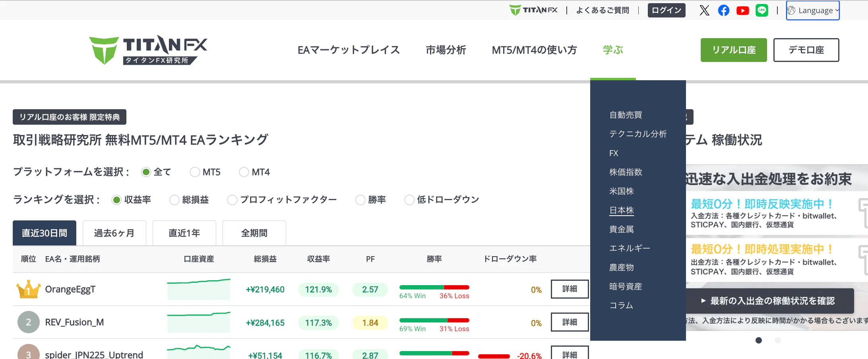Click the rank 2 badge for REV_Fusion_M

[x=28, y=322]
